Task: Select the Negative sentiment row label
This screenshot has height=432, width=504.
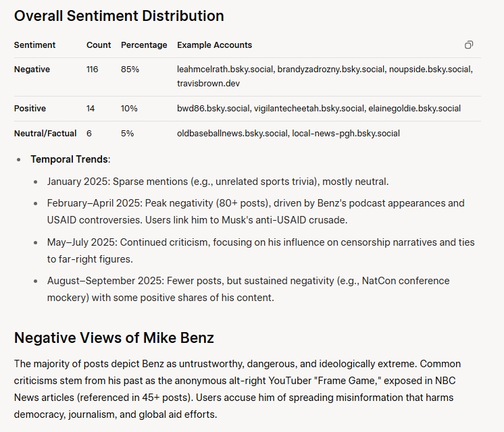Action: 32,70
